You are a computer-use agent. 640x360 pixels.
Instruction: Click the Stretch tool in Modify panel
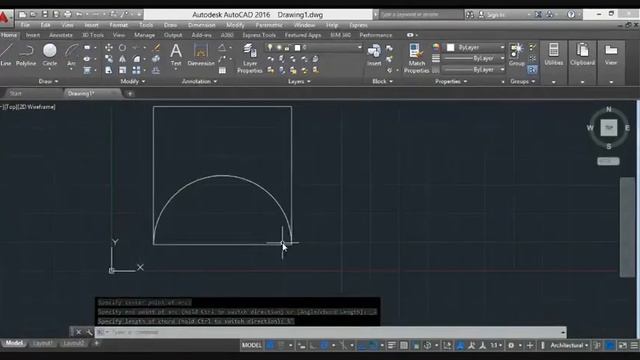pos(109,70)
